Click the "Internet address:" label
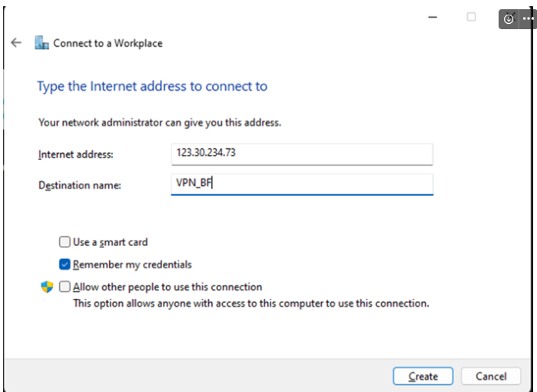The width and height of the screenshot is (537, 392). click(x=75, y=154)
